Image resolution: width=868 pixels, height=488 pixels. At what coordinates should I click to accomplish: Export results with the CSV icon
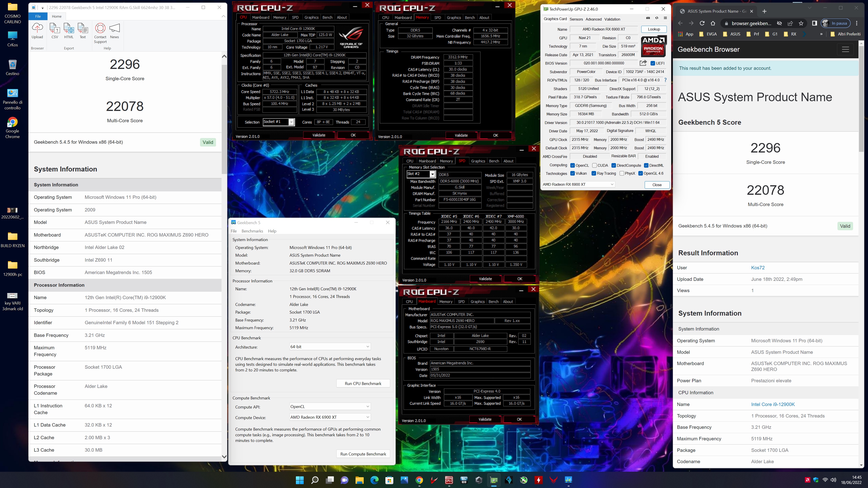(x=54, y=31)
